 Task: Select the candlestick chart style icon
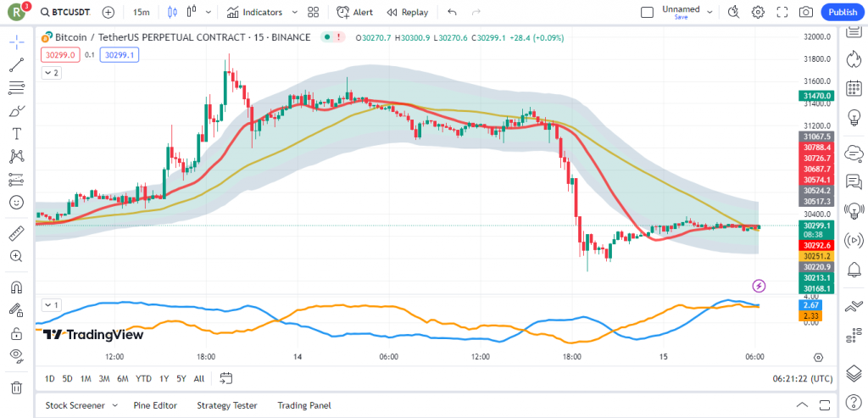(173, 12)
